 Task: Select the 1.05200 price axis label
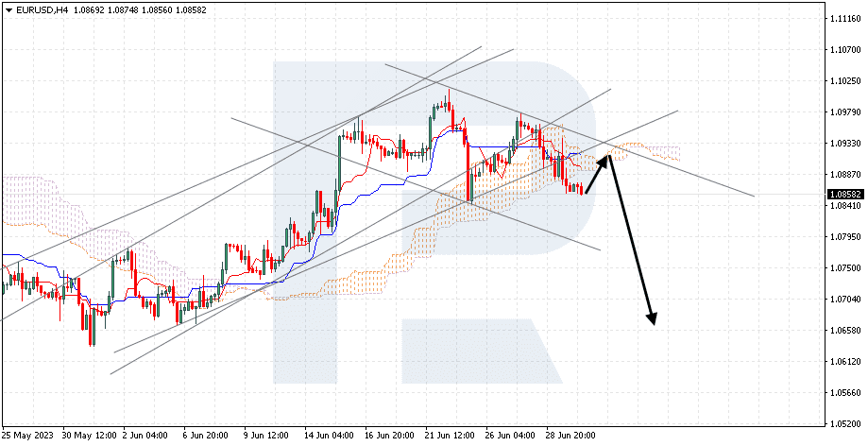click(x=845, y=424)
